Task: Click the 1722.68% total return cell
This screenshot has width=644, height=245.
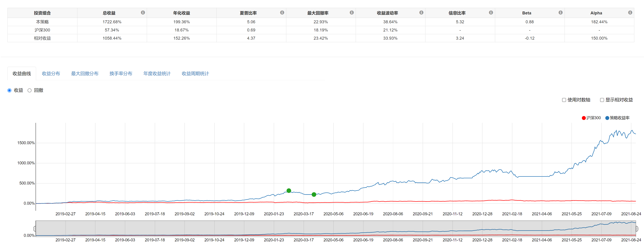Action: point(112,22)
